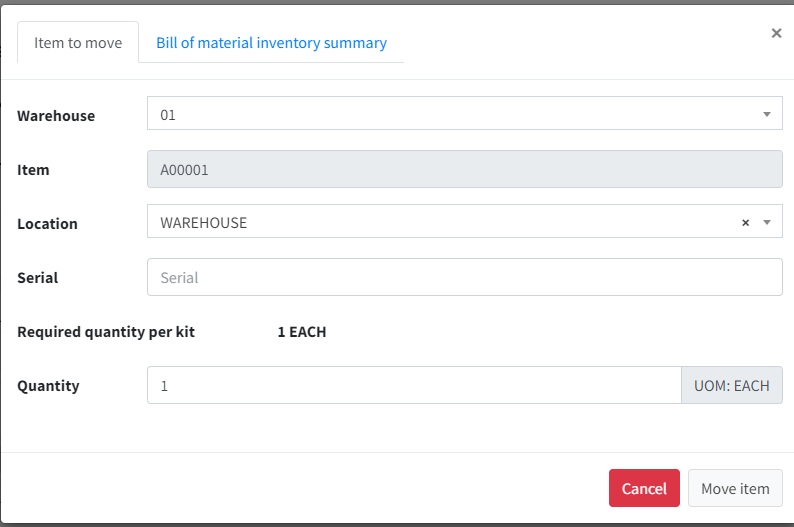Viewport: 794px width, 527px height.
Task: Click the disabled Item field A00001
Action: click(x=464, y=170)
